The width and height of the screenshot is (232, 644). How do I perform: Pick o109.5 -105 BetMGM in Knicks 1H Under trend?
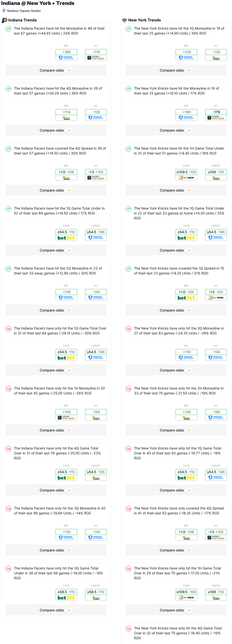(x=186, y=175)
